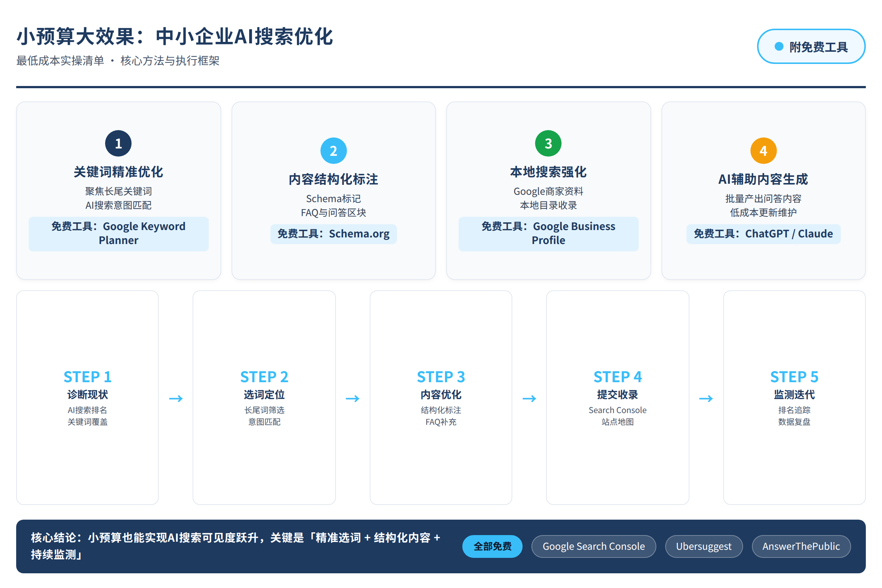Click the Schema标记 text

tap(333, 199)
